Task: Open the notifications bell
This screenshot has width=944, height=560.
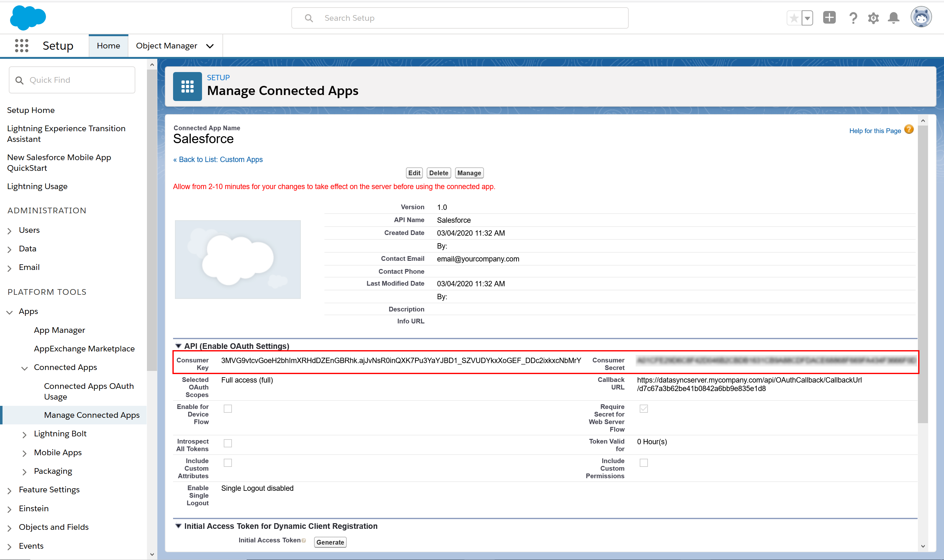Action: tap(893, 18)
